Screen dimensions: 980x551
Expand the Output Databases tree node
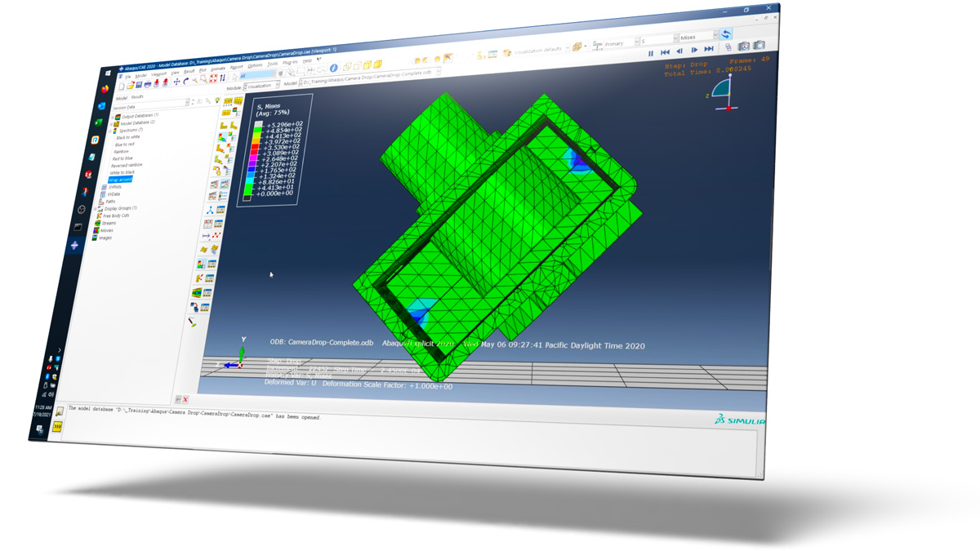coord(112,117)
